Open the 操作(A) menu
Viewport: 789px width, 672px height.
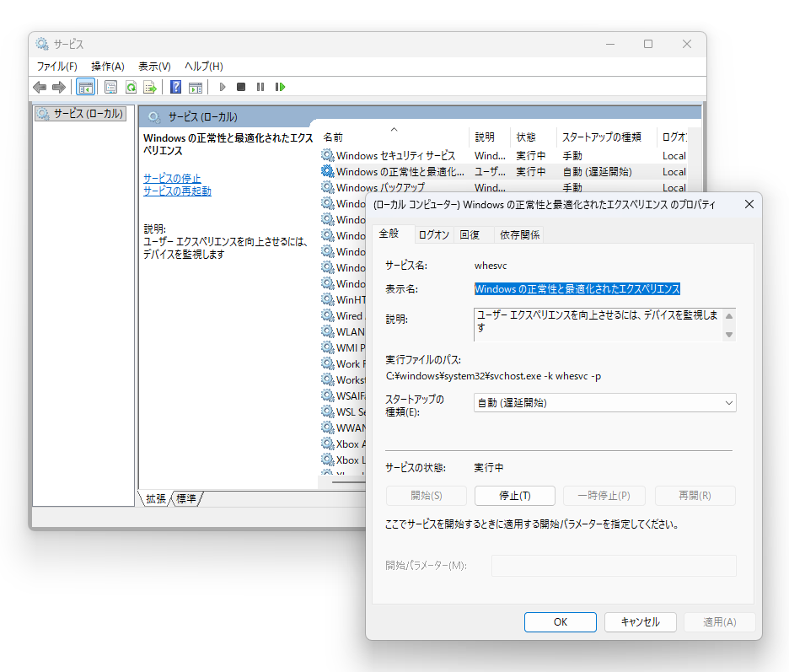coord(108,66)
